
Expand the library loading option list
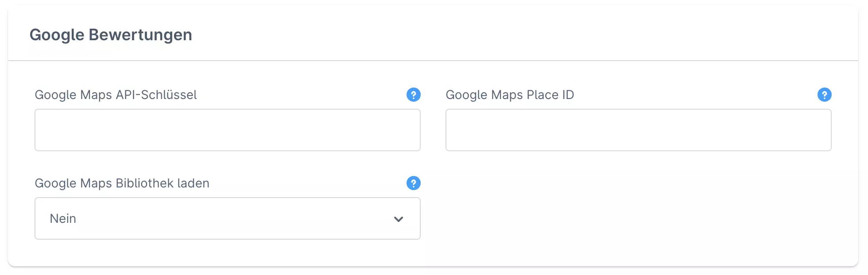227,218
